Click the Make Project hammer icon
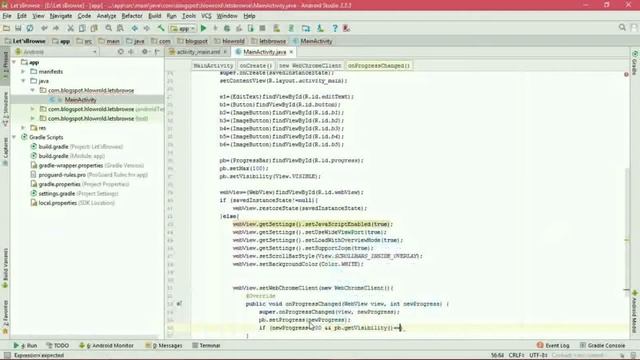 tap(161, 28)
